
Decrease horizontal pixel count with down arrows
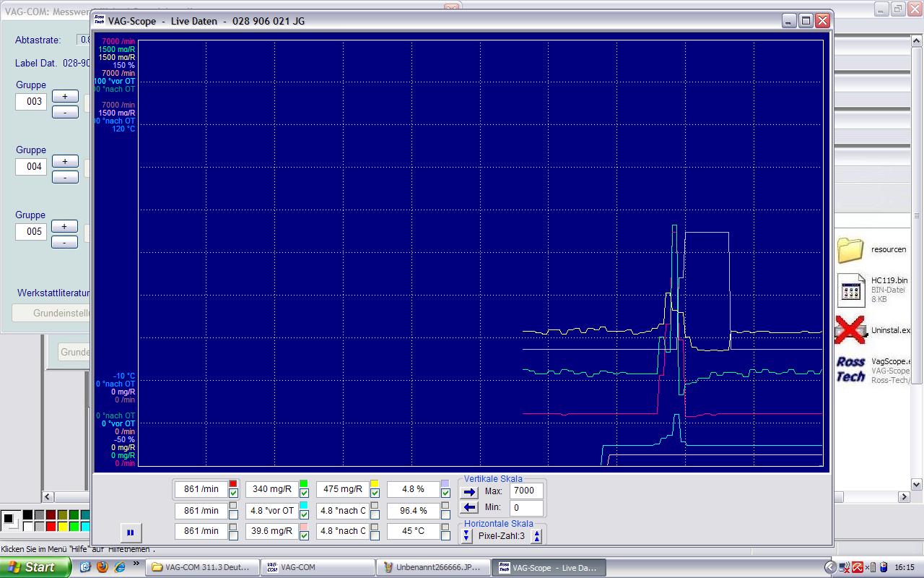[x=467, y=536]
